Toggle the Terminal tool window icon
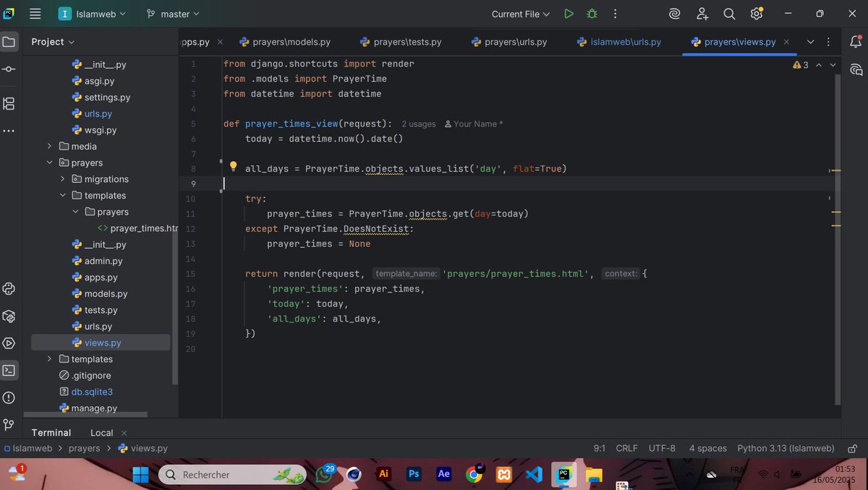Screen dimensions: 868x490 (x=9, y=370)
